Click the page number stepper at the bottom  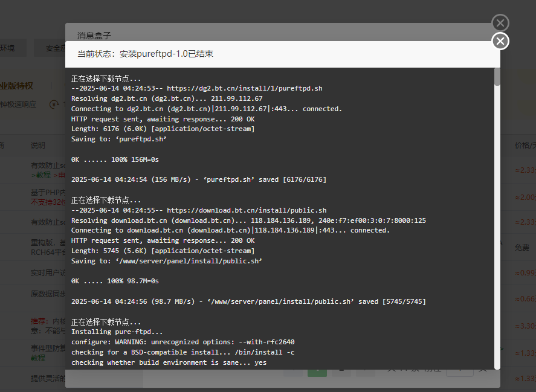pos(459,373)
